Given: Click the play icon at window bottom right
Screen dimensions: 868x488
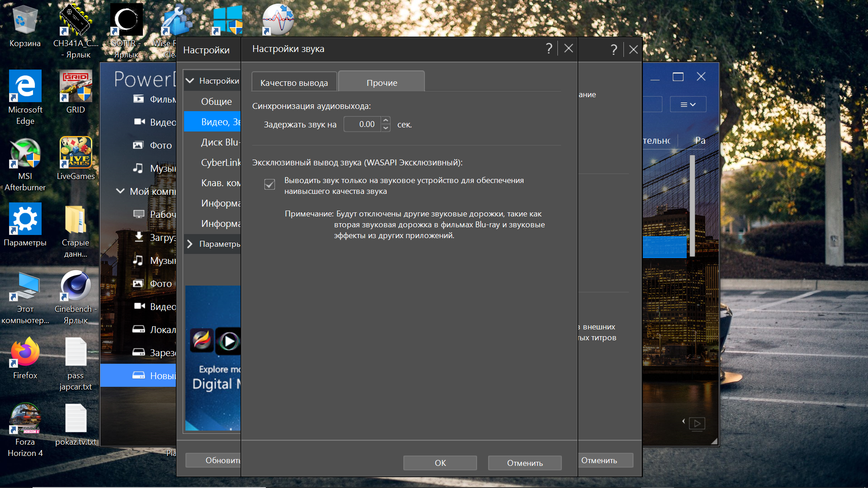Looking at the screenshot, I should [697, 424].
